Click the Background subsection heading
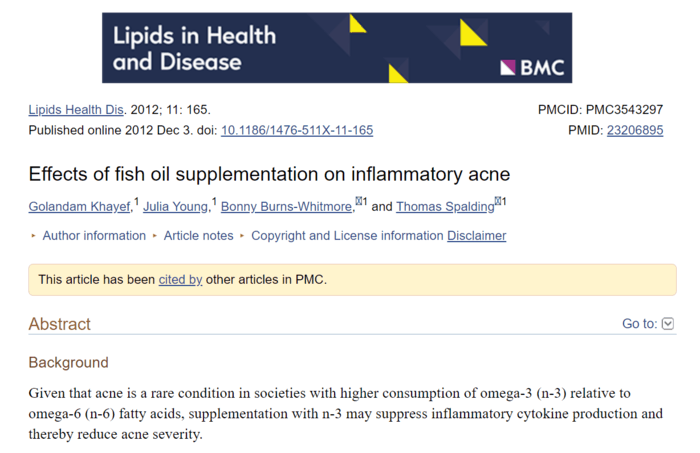 coord(68,362)
